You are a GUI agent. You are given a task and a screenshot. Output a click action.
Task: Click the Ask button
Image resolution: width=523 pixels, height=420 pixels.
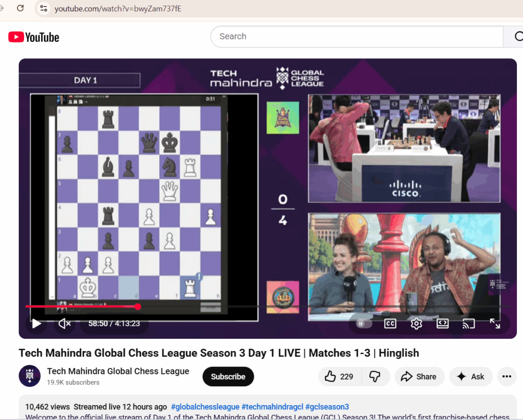click(470, 377)
